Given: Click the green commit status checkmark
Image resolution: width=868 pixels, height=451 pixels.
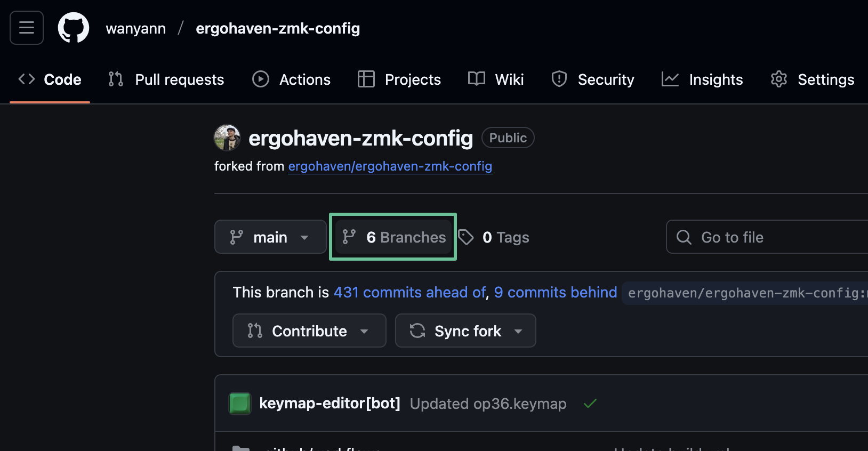Looking at the screenshot, I should [x=590, y=404].
